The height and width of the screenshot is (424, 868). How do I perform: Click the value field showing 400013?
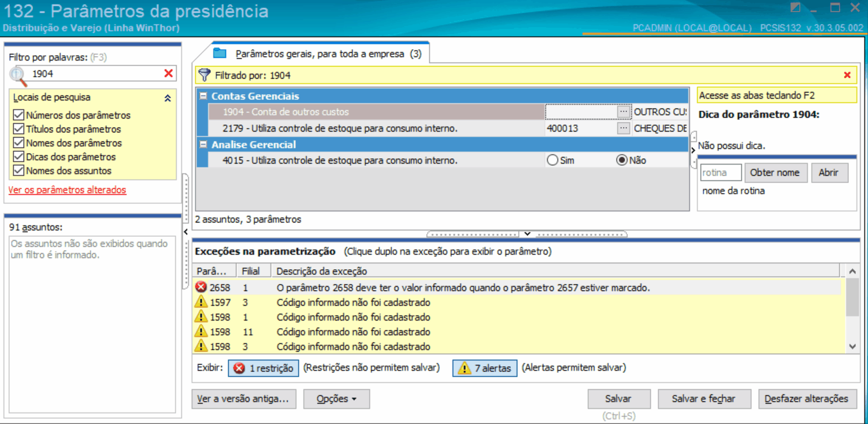[x=580, y=128]
